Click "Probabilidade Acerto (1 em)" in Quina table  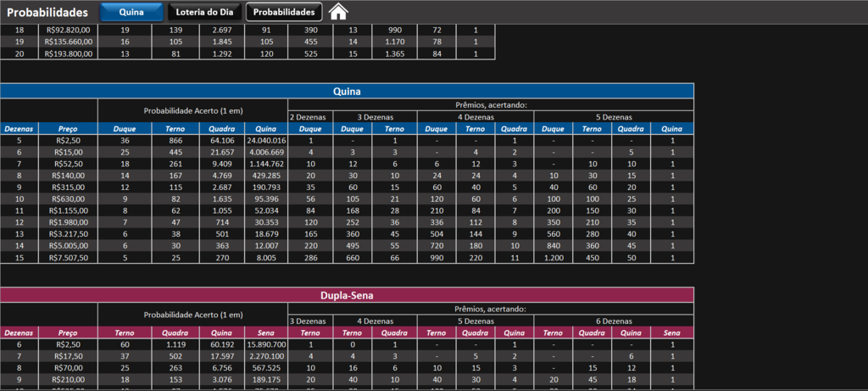click(x=192, y=111)
